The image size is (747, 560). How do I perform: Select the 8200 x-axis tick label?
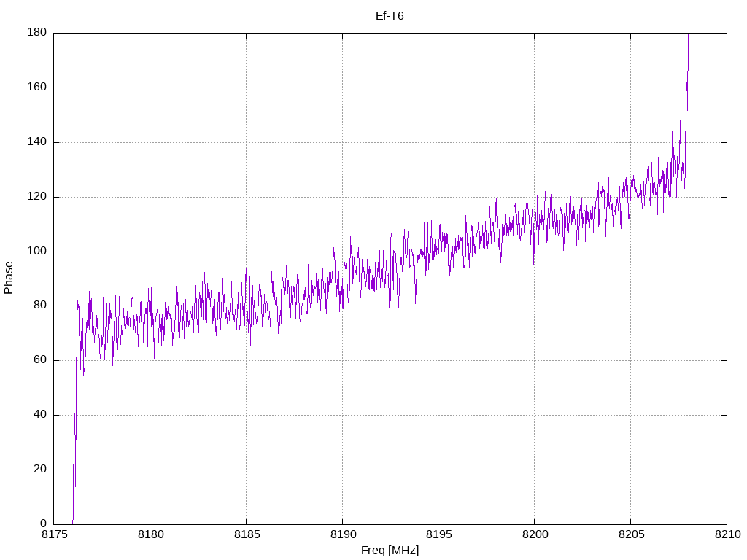tap(534, 535)
